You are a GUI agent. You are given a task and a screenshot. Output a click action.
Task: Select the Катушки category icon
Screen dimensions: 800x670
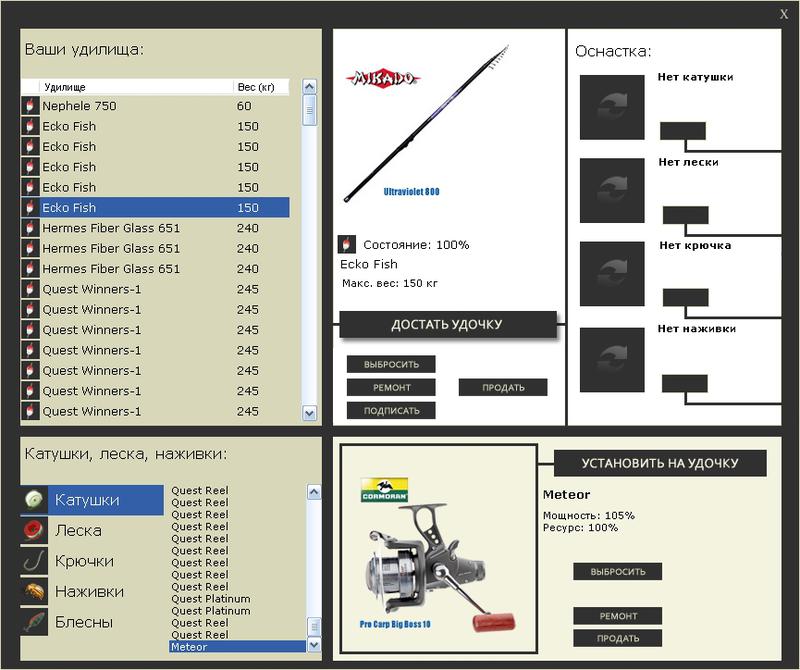(x=34, y=499)
